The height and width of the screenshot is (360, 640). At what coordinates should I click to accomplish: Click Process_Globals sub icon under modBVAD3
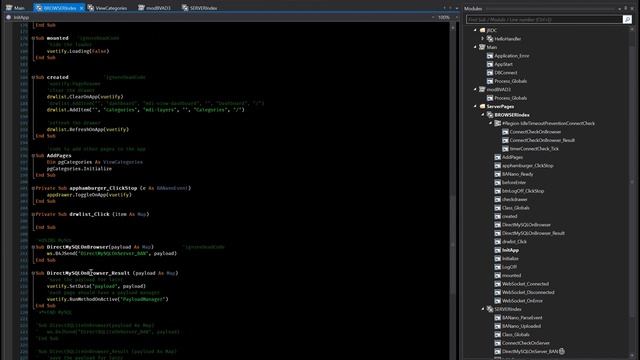(x=490, y=98)
